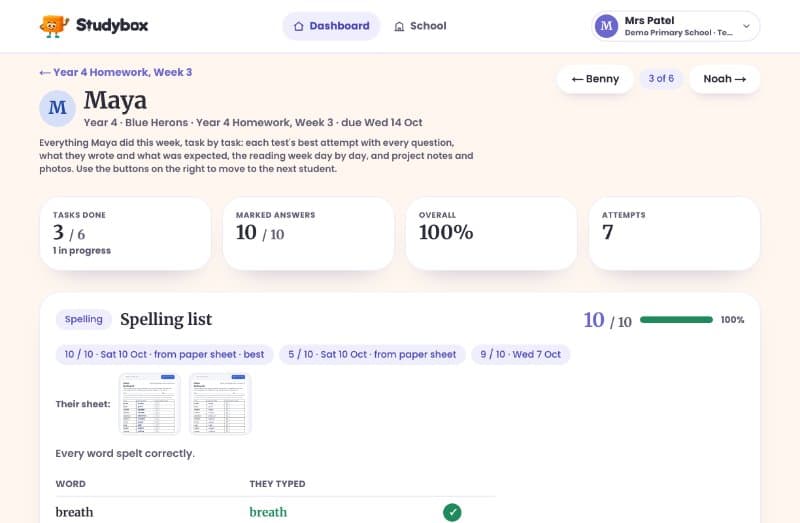The width and height of the screenshot is (800, 523).
Task: Click the 3 of 6 student counter
Action: pos(661,79)
